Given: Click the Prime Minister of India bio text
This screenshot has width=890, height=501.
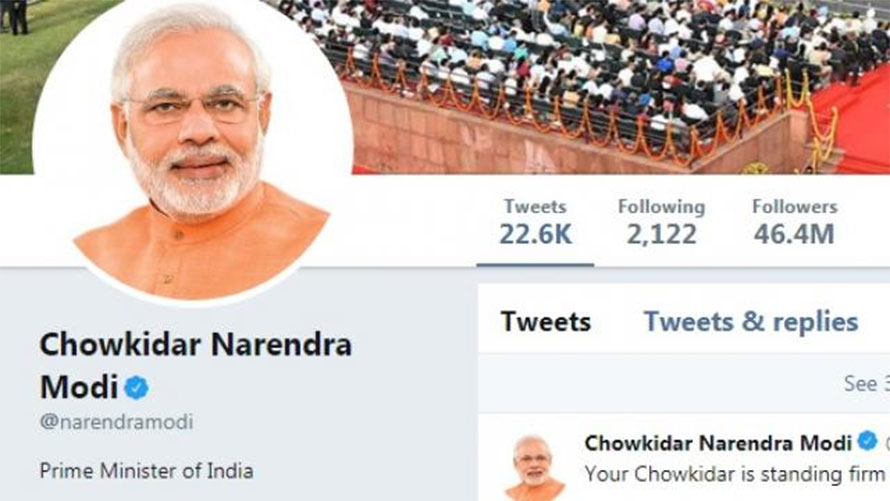Looking at the screenshot, I should [x=146, y=471].
